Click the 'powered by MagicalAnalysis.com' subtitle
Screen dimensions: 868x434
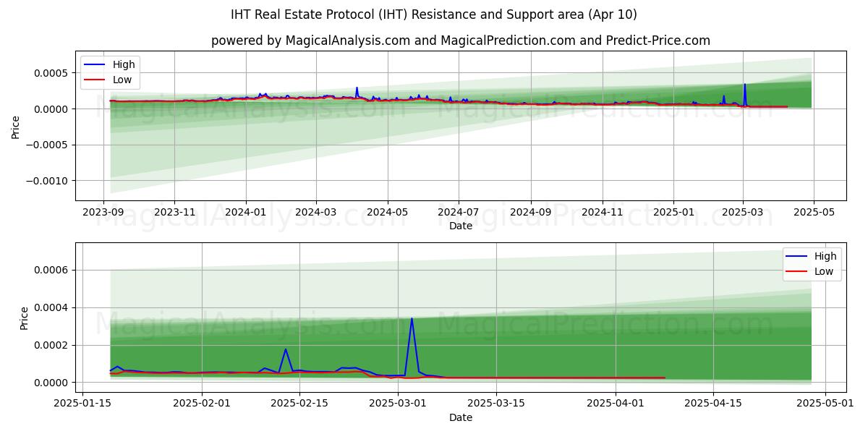point(461,41)
